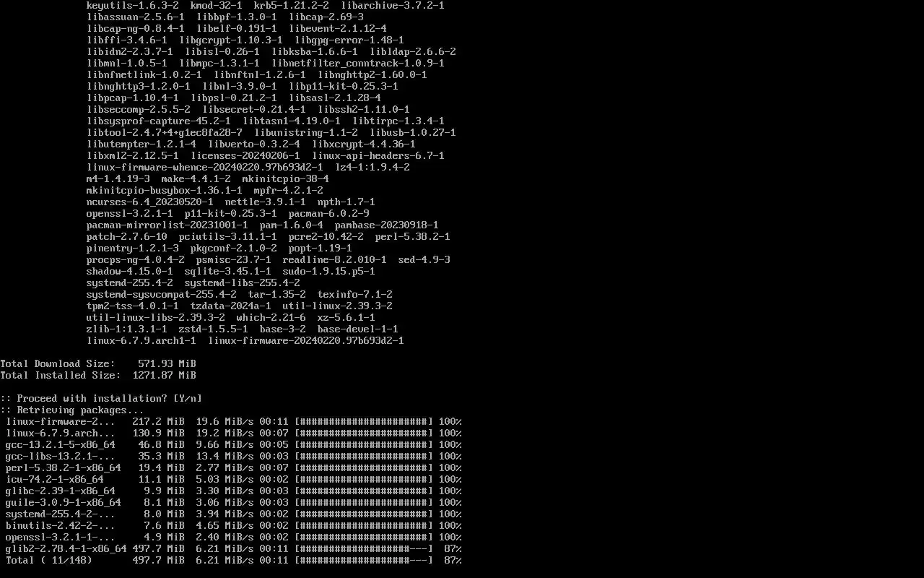Select package name pacman-mirrorlist-20231001-1
The image size is (924, 578).
[x=167, y=225]
